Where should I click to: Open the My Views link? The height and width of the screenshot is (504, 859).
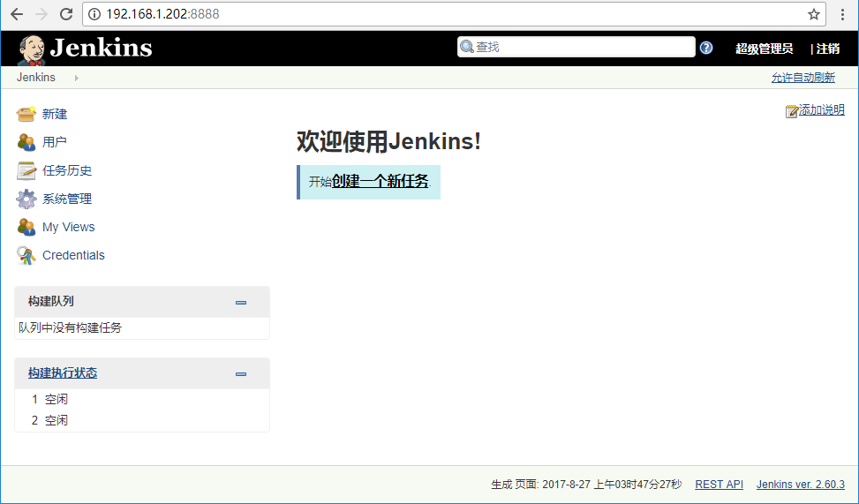69,227
